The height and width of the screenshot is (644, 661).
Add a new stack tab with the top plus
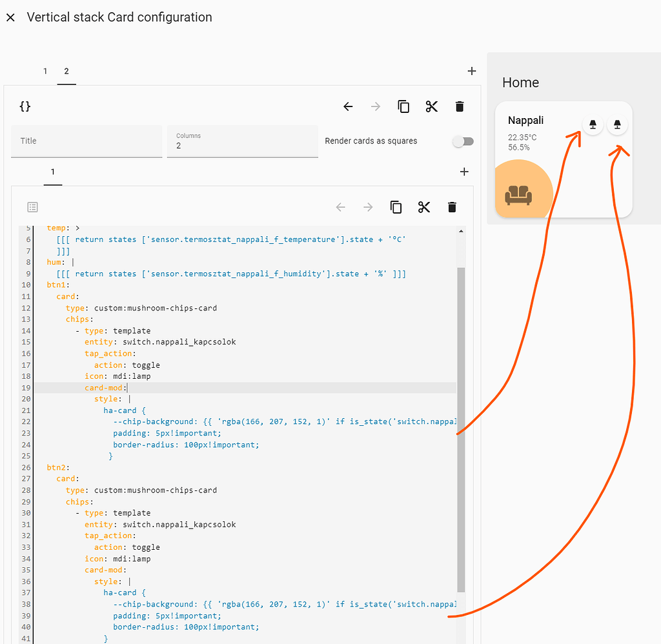pyautogui.click(x=472, y=71)
